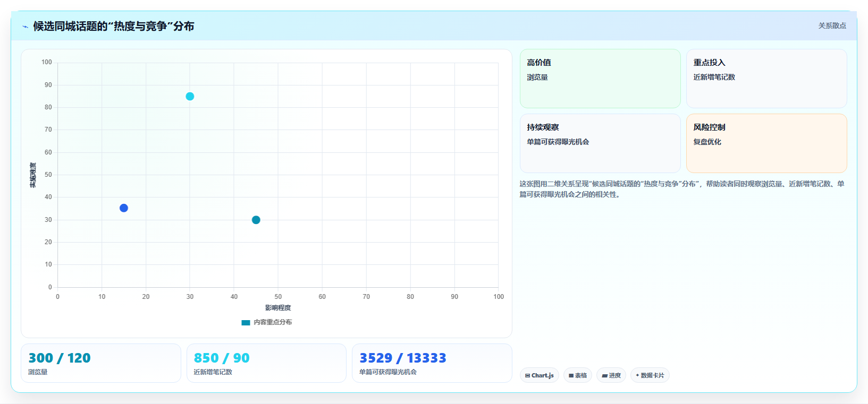The width and height of the screenshot is (868, 404).
Task: Click the y-axis tick label 70
Action: (48, 130)
